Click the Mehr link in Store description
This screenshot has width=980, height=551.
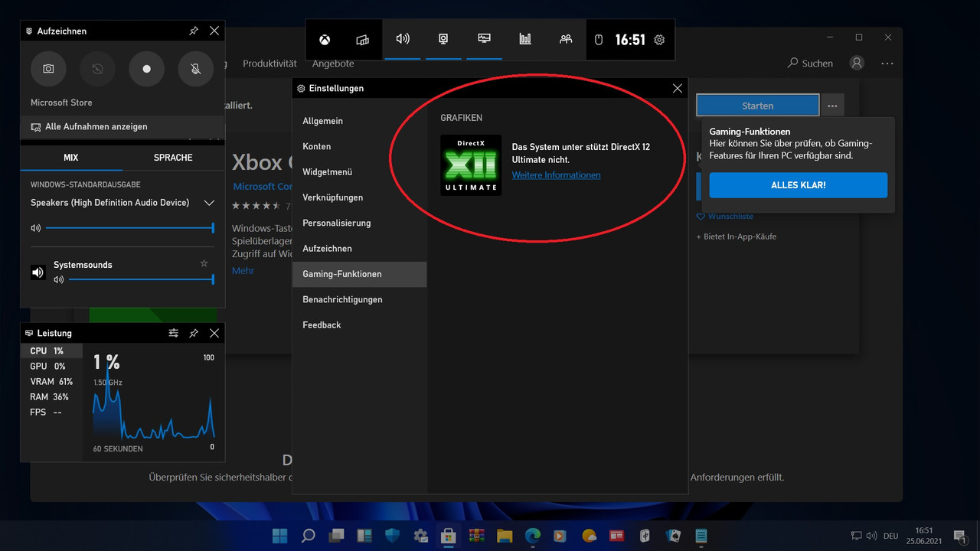[243, 271]
